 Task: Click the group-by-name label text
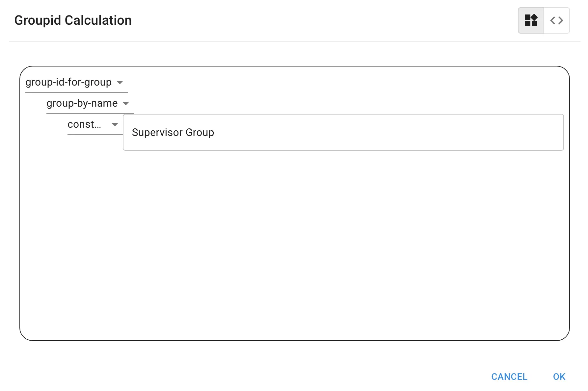82,103
